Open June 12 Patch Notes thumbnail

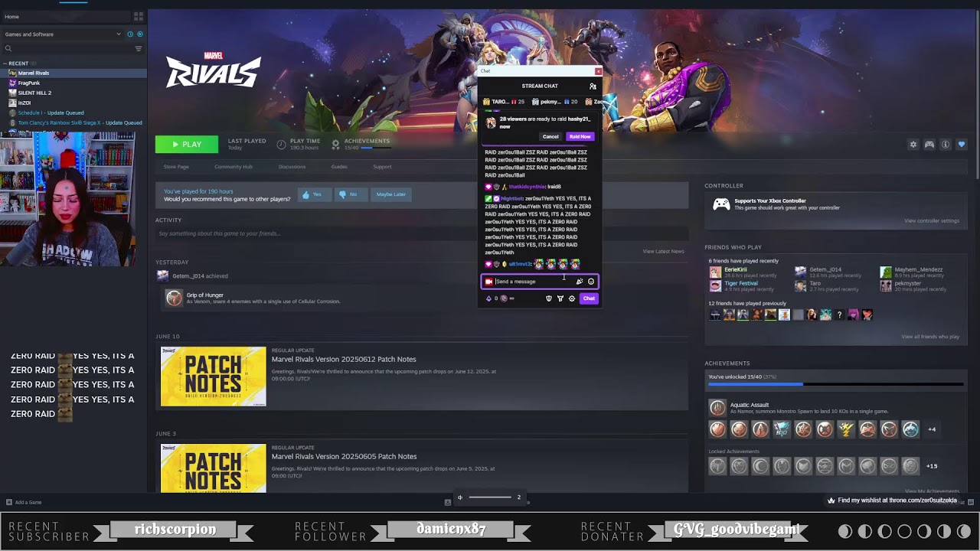[x=214, y=377]
